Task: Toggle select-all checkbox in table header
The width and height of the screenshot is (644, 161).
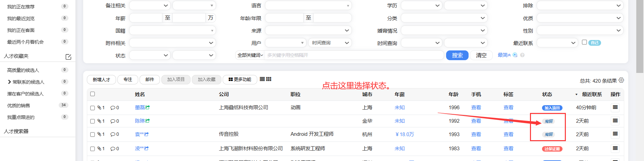Action: point(93,94)
